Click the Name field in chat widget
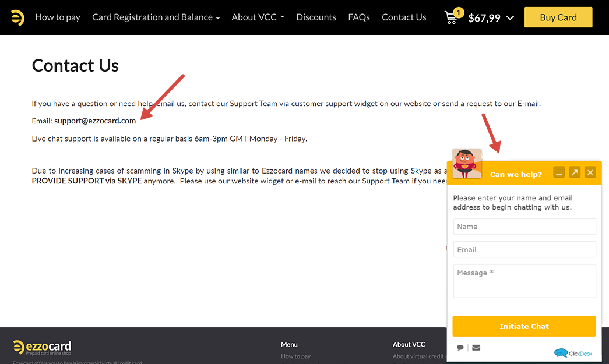Image resolution: width=609 pixels, height=364 pixels. point(524,227)
